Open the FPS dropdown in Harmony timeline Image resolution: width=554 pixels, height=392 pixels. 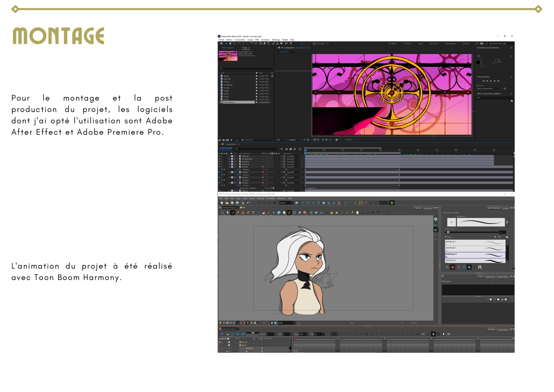(324, 334)
